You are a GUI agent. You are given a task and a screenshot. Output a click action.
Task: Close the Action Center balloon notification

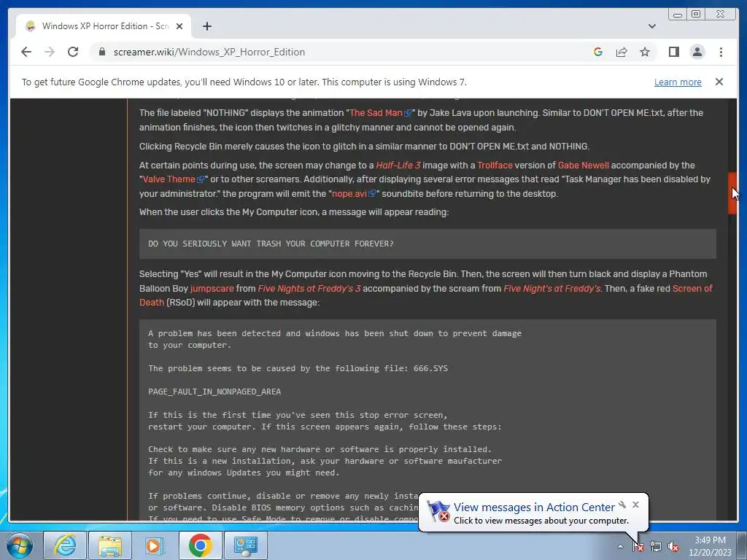635,505
